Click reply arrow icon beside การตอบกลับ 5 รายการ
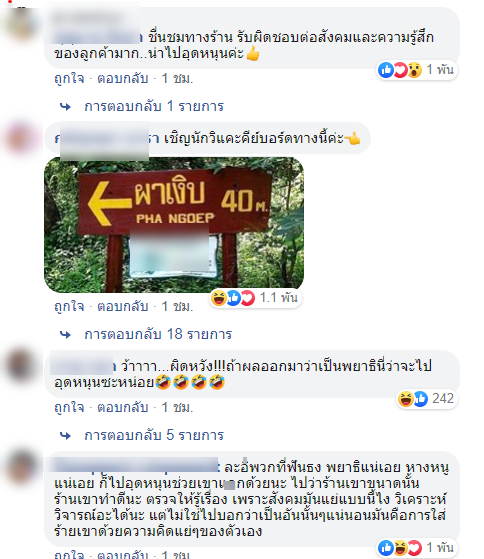The width and height of the screenshot is (484, 559). [x=65, y=435]
